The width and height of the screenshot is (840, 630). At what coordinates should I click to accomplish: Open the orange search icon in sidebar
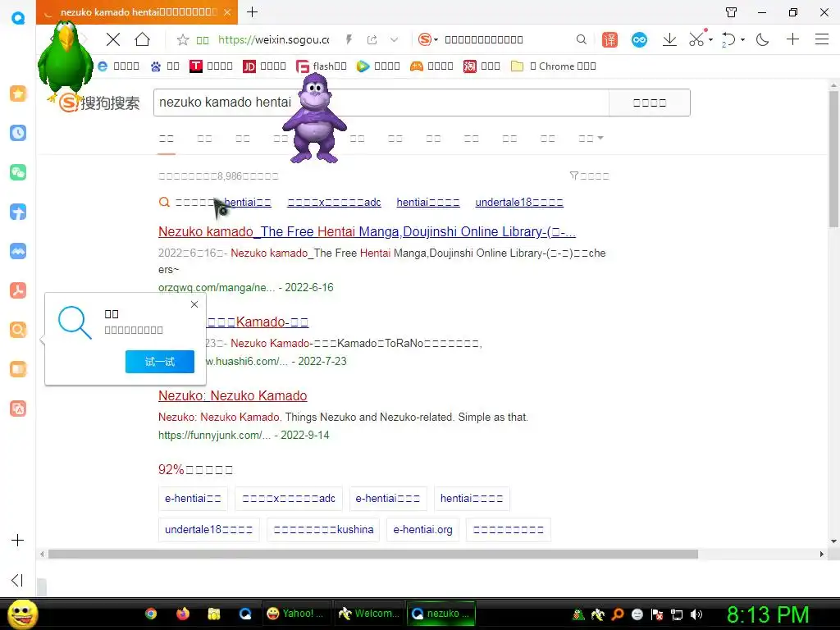pos(18,330)
